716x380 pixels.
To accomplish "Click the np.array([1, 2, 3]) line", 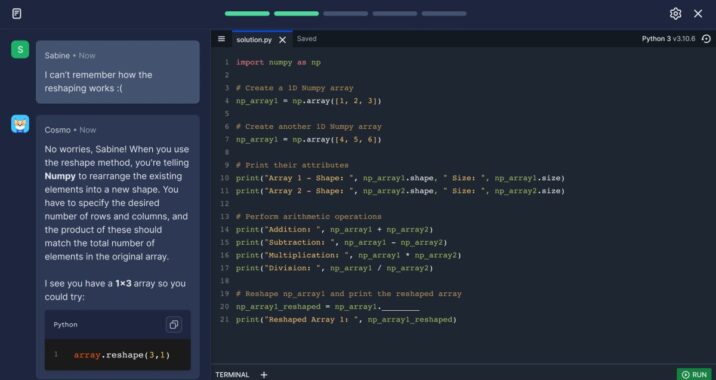I will coord(308,101).
